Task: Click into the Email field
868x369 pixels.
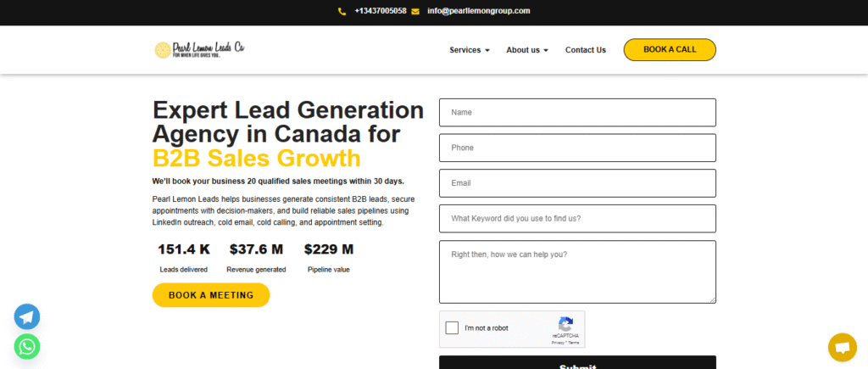Action: [577, 183]
